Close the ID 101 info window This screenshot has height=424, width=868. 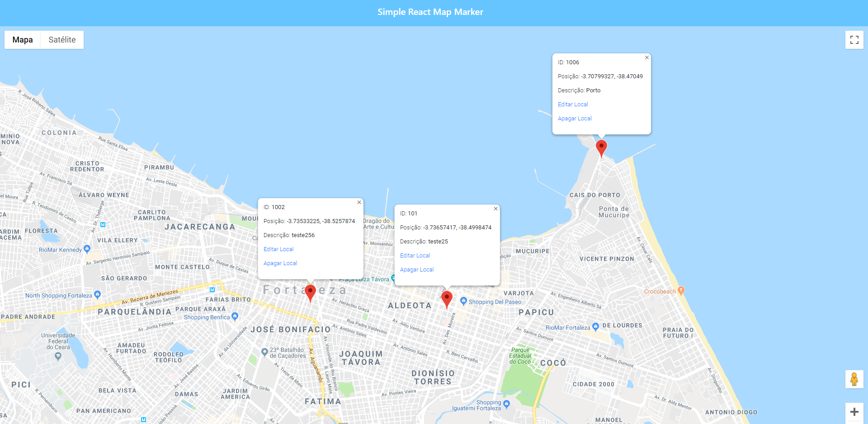496,209
